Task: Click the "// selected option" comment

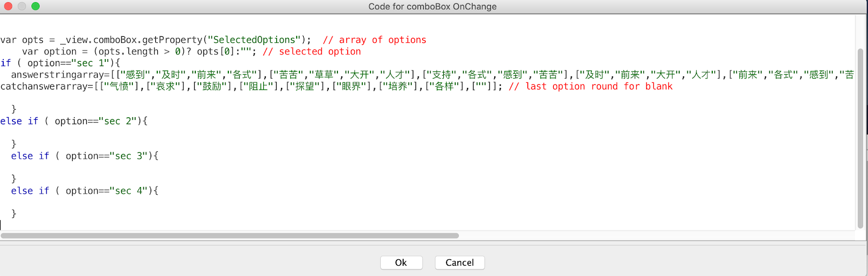Action: [x=311, y=52]
